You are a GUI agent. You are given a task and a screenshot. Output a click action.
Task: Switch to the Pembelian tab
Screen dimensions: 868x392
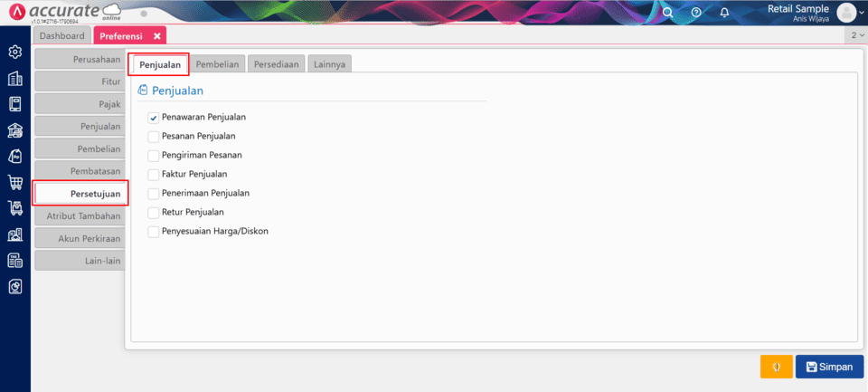218,64
